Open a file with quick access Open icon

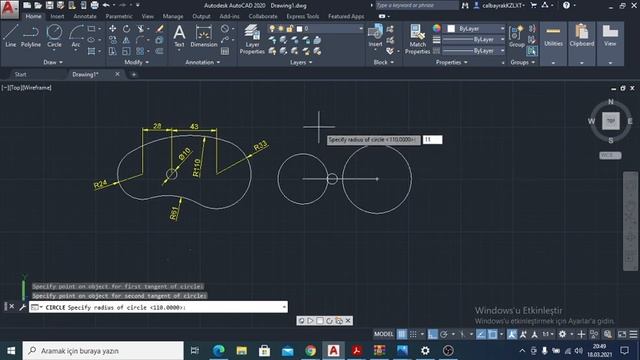[38, 5]
